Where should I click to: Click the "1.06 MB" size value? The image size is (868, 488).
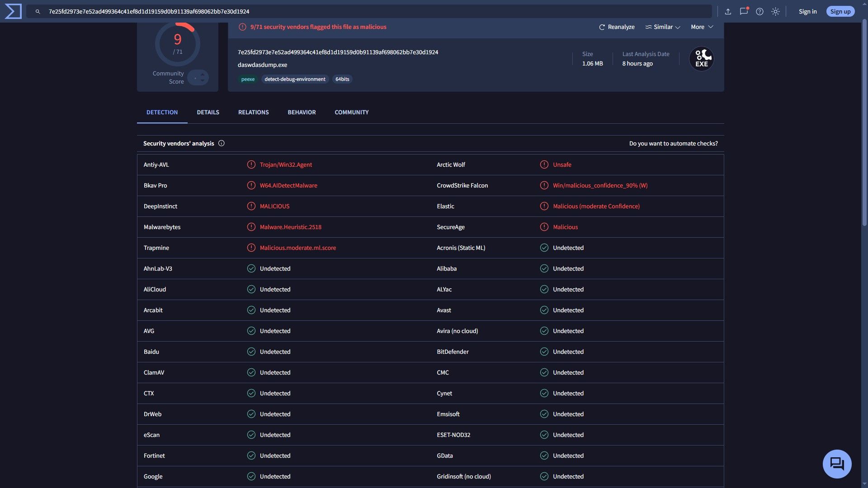pyautogui.click(x=592, y=64)
